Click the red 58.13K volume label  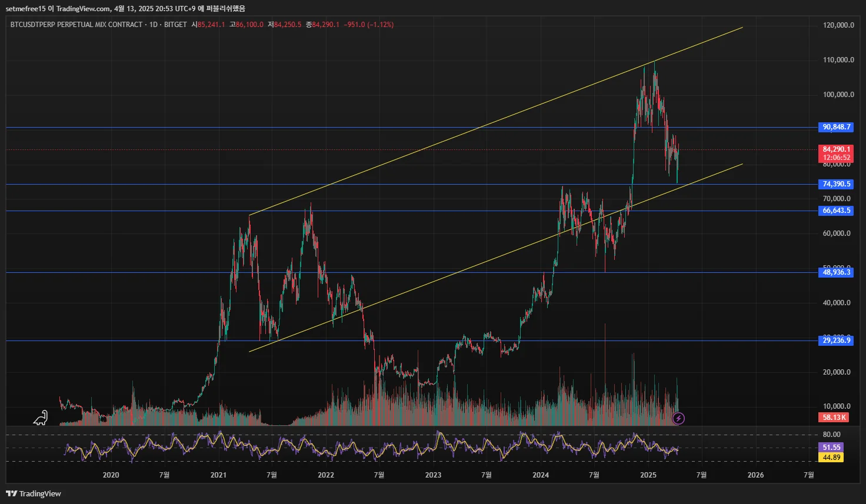(x=834, y=418)
